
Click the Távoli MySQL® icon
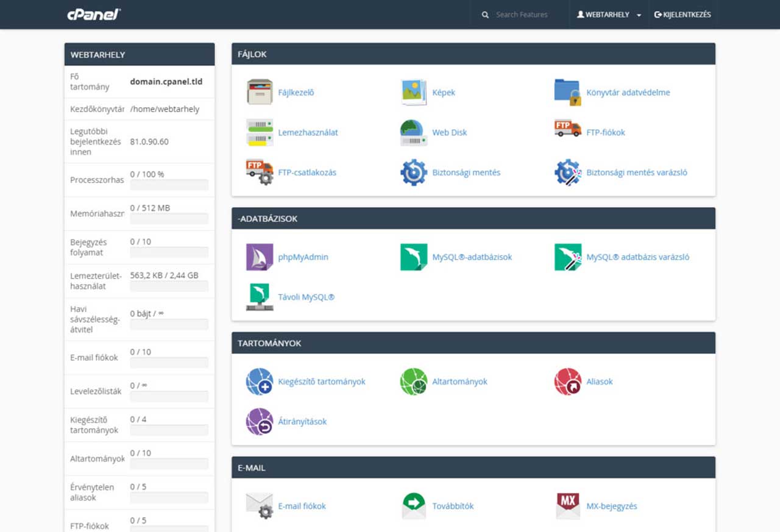click(x=260, y=297)
